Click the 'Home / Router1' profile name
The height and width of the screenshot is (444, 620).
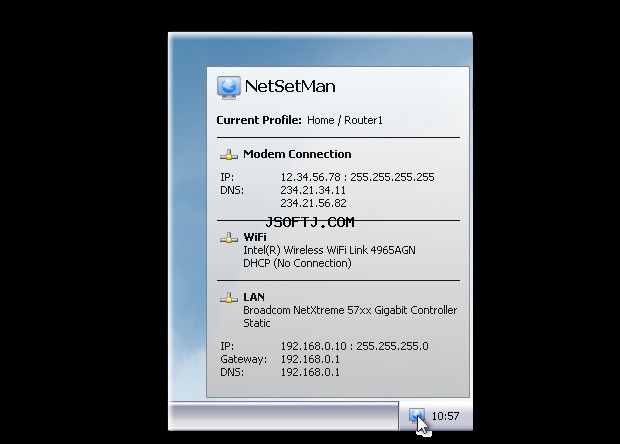pos(345,120)
